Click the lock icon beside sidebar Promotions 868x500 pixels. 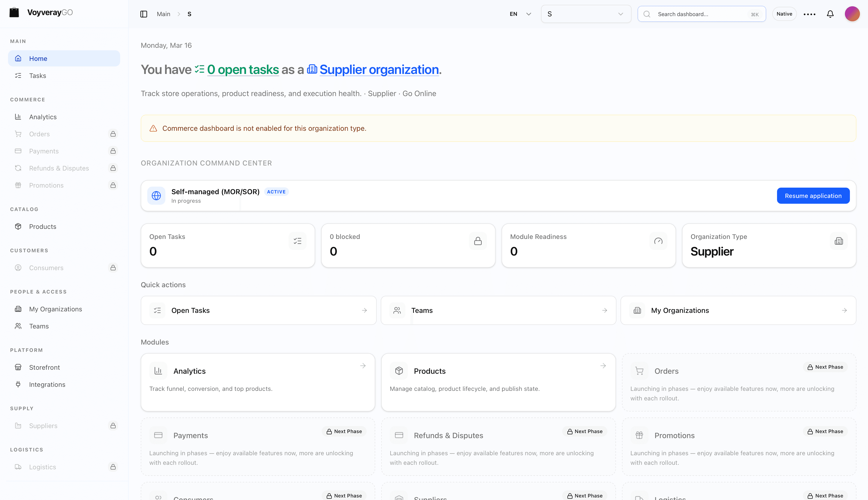click(x=113, y=185)
